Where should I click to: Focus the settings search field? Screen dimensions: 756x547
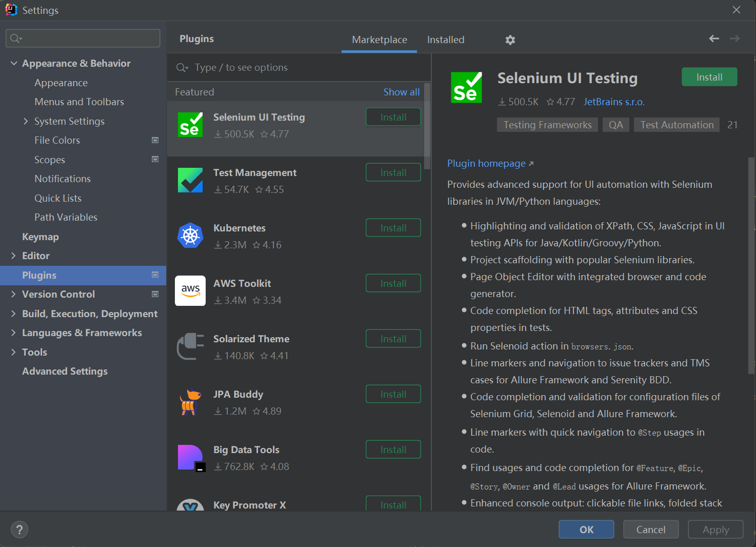[x=83, y=38]
